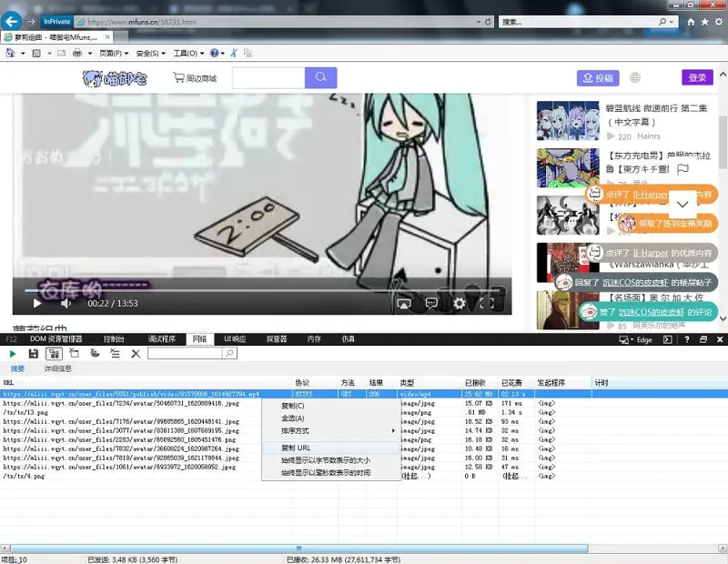Go back with the browser back arrow
This screenshot has width=728, height=564.
pos(11,21)
